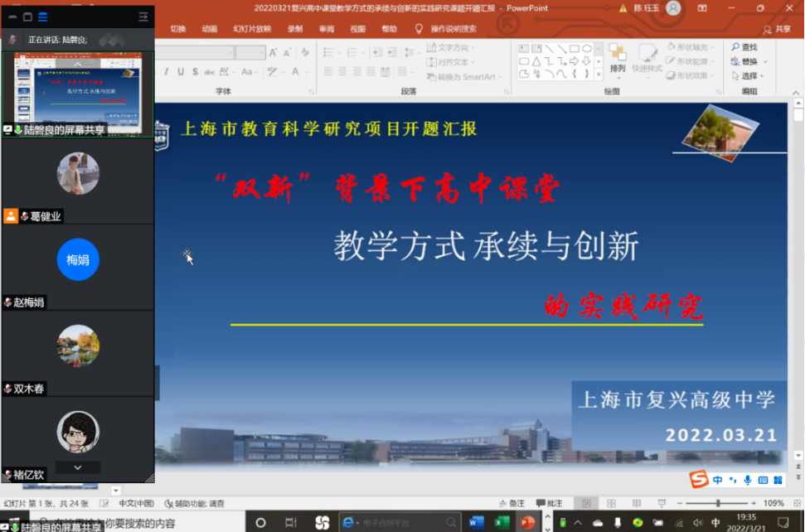Click the Sogou input method S icon
Viewport: 805px width, 532px height.
699,480
